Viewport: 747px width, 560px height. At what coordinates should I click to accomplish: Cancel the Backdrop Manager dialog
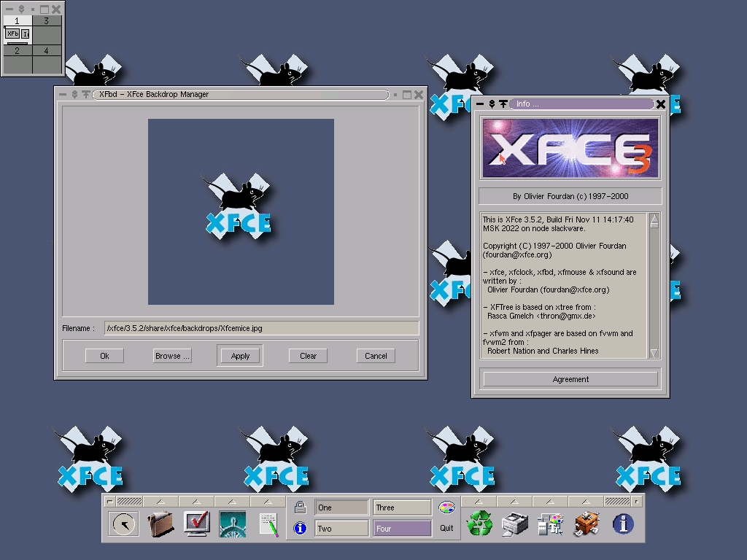click(x=376, y=356)
